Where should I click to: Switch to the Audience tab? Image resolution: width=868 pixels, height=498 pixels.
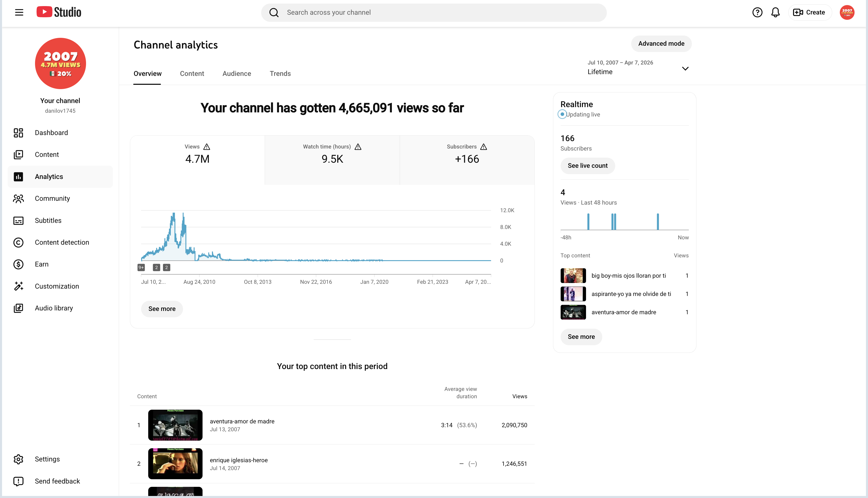tap(237, 74)
